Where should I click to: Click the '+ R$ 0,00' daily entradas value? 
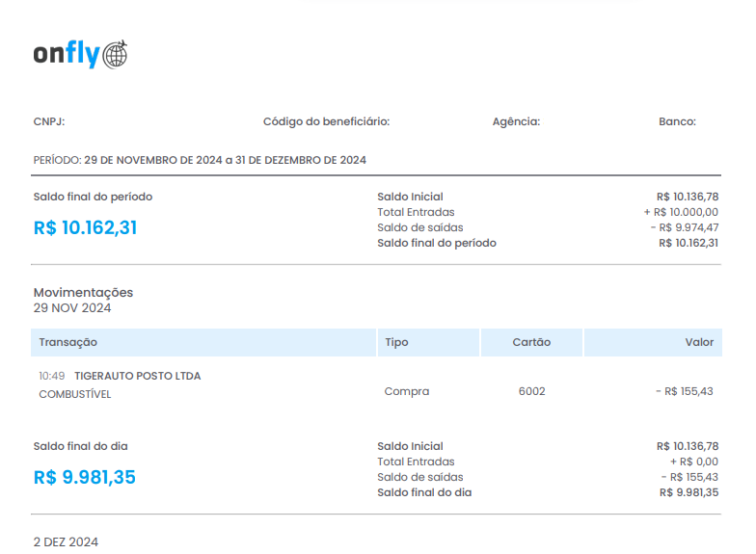[694, 462]
